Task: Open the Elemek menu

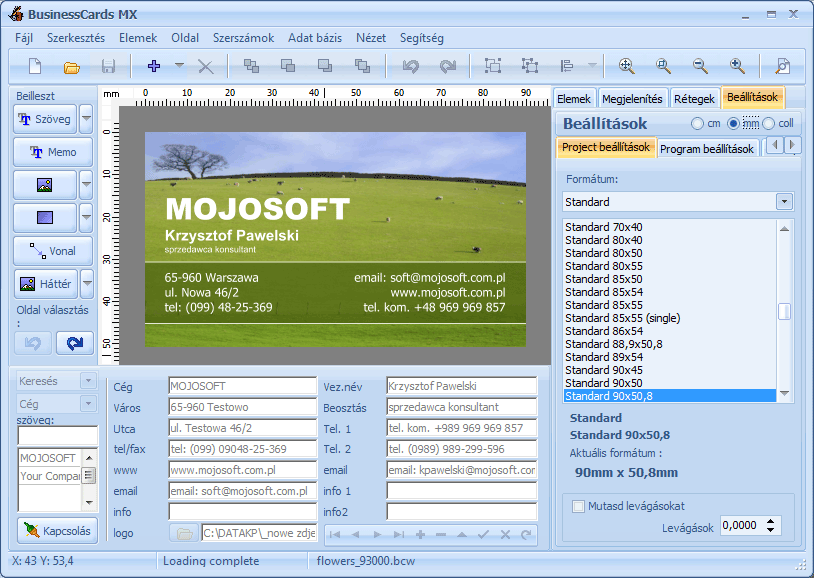Action: (x=138, y=38)
